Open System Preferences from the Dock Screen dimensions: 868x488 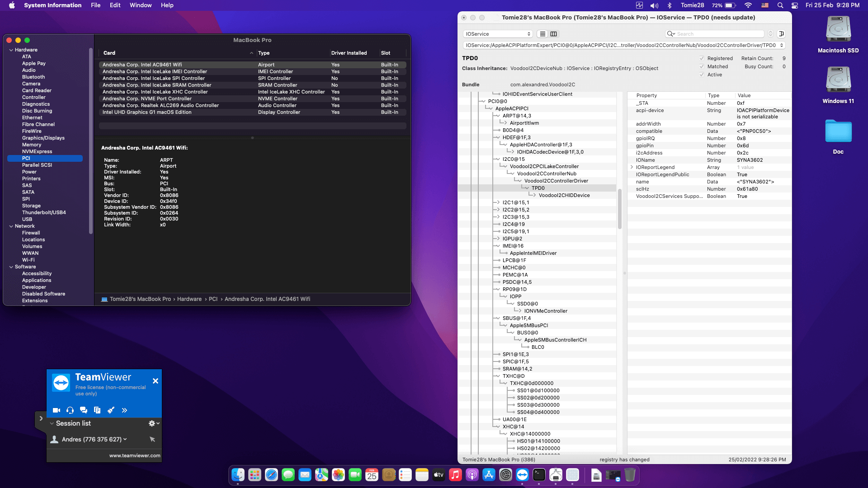(x=505, y=475)
